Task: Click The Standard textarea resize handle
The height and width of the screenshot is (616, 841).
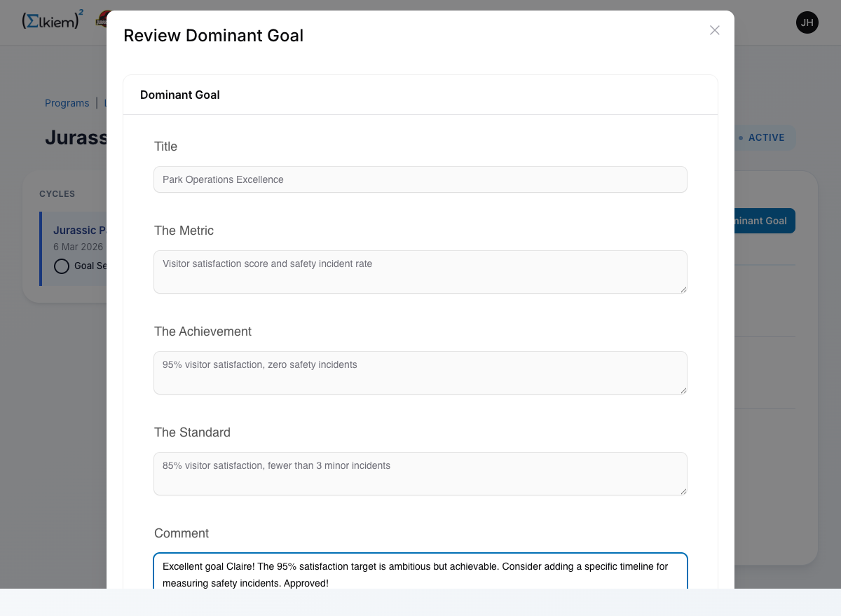Action: click(x=683, y=491)
